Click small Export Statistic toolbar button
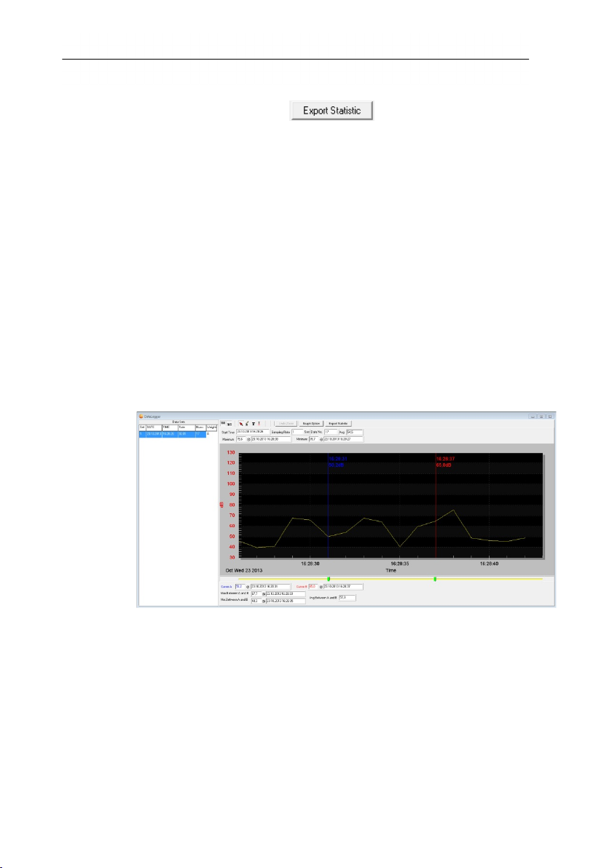This screenshot has width=612, height=868. [x=338, y=424]
